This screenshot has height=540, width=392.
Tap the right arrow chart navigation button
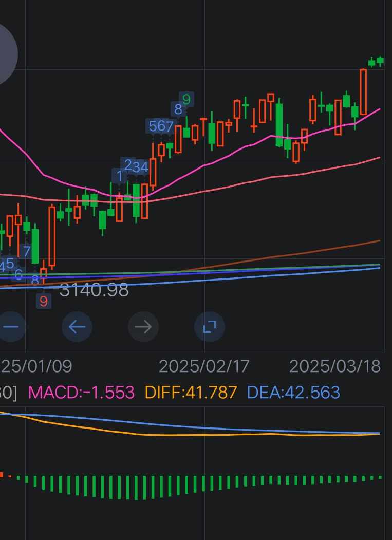coord(143,326)
